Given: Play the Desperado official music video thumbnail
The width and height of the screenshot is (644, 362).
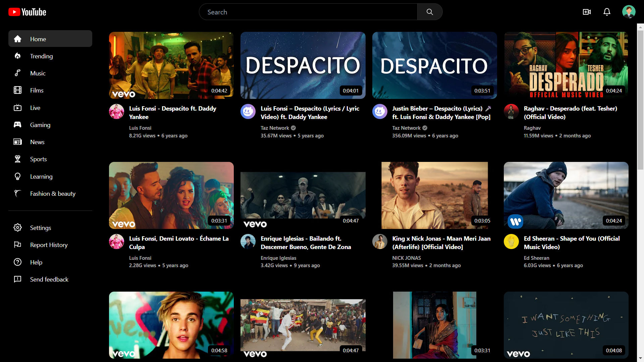Looking at the screenshot, I should tap(566, 65).
